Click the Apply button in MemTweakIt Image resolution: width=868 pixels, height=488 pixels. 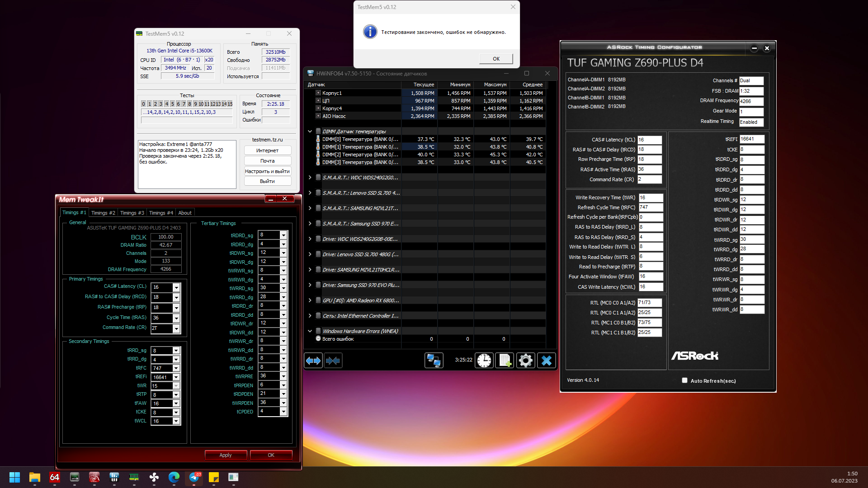coord(226,455)
